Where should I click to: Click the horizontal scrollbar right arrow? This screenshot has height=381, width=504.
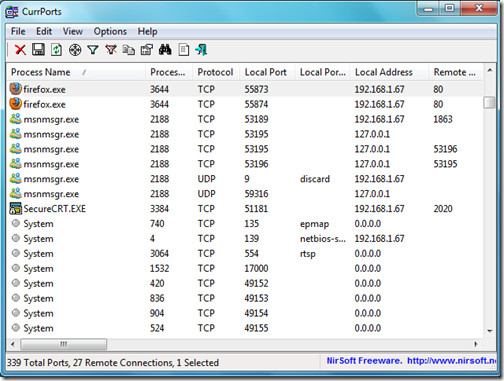pos(476,344)
